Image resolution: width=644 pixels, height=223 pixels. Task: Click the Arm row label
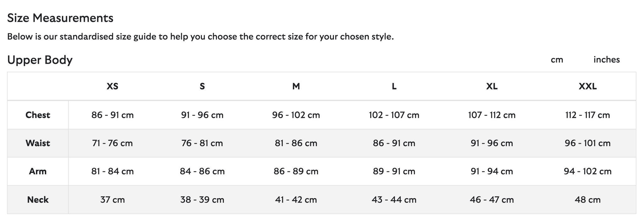(x=38, y=171)
